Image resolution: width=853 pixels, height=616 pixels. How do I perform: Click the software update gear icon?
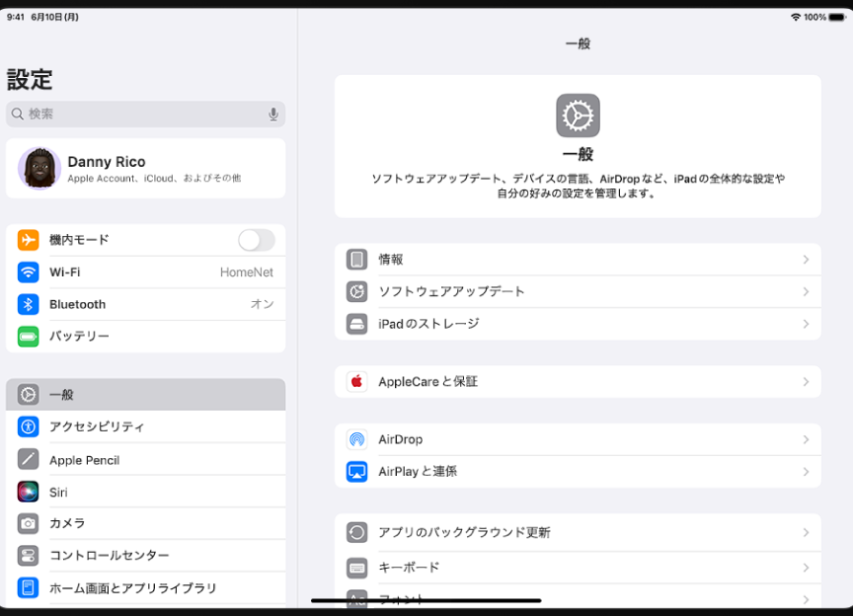[356, 291]
